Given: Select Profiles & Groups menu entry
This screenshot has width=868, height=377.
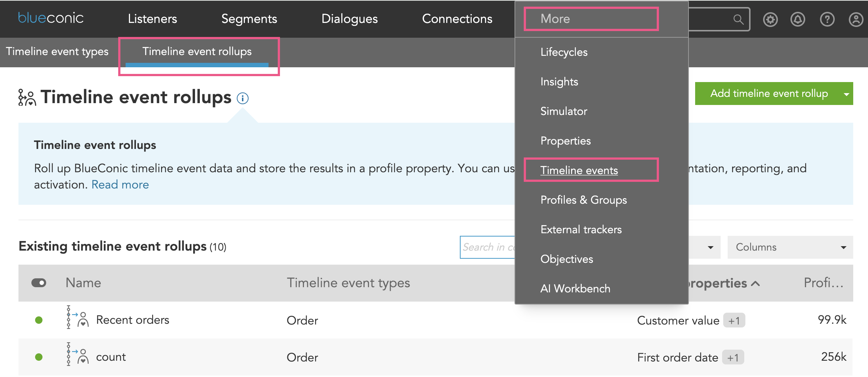Looking at the screenshot, I should 583,200.
